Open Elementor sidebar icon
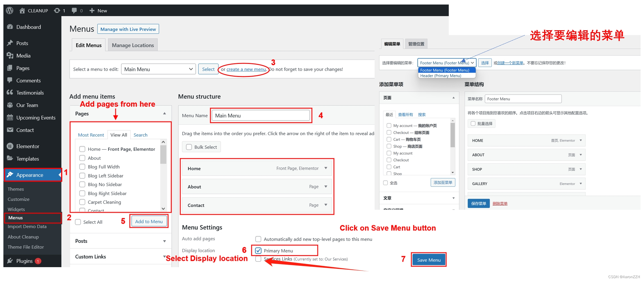This screenshot has height=281, width=644. 10,146
